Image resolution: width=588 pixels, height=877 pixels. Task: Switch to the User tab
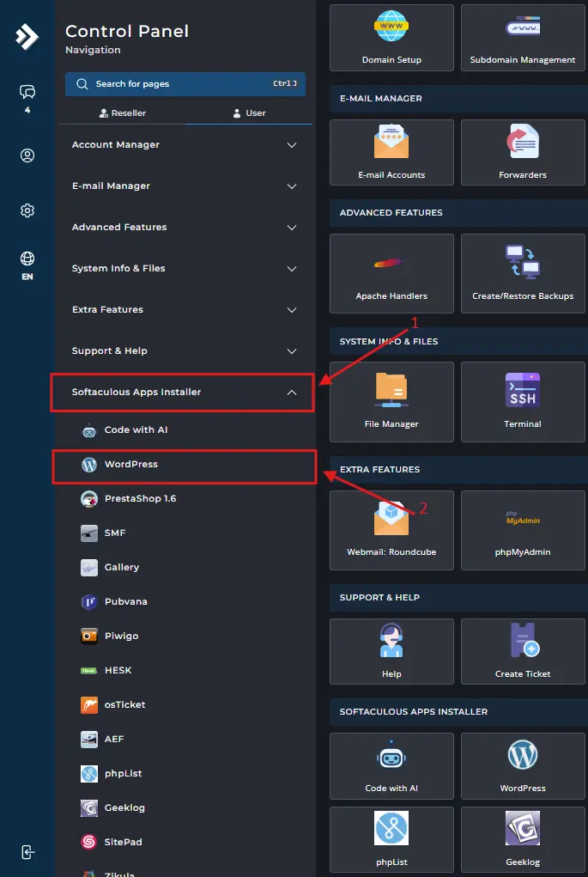[x=249, y=113]
